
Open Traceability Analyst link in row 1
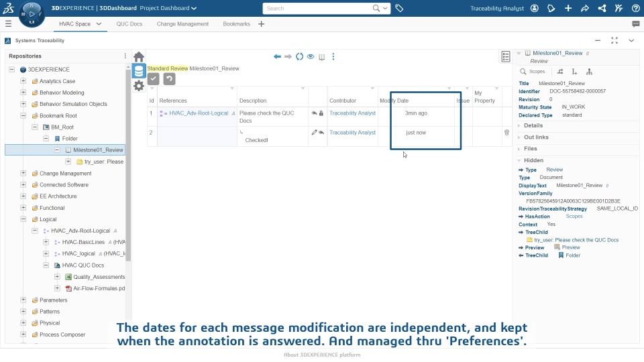click(352, 113)
